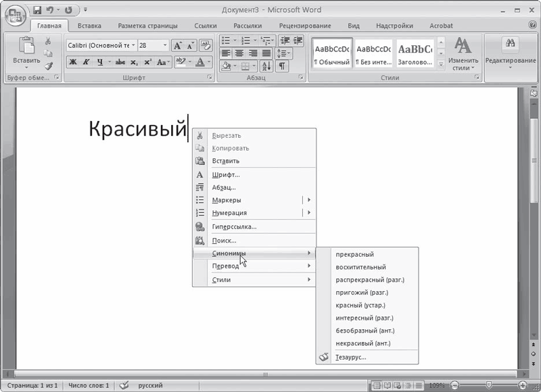
Task: Open the font color dropdown arrow
Action: point(208,62)
